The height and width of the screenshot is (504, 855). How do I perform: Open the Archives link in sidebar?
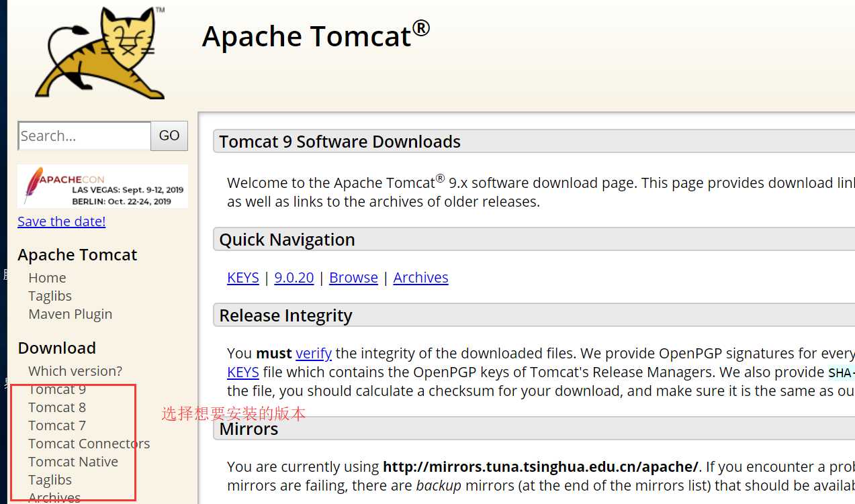point(54,497)
